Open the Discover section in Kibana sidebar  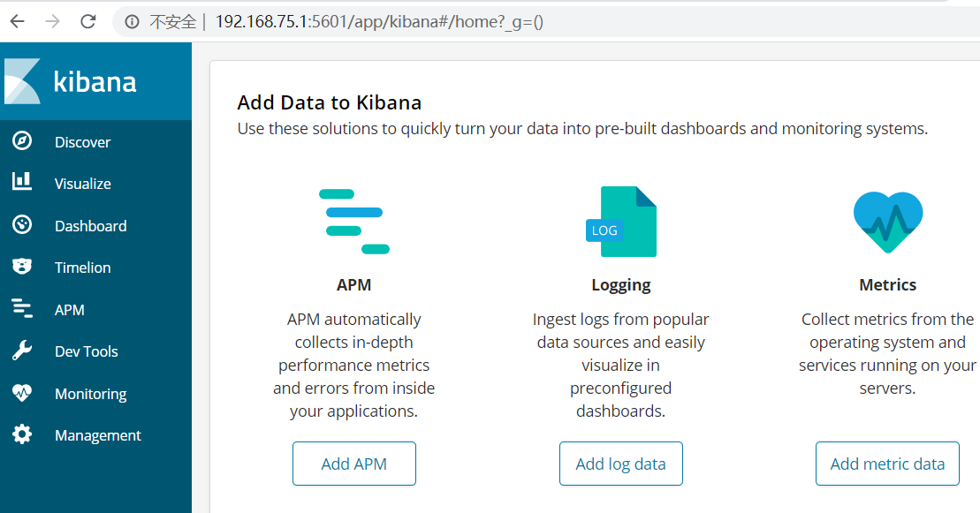pos(82,141)
